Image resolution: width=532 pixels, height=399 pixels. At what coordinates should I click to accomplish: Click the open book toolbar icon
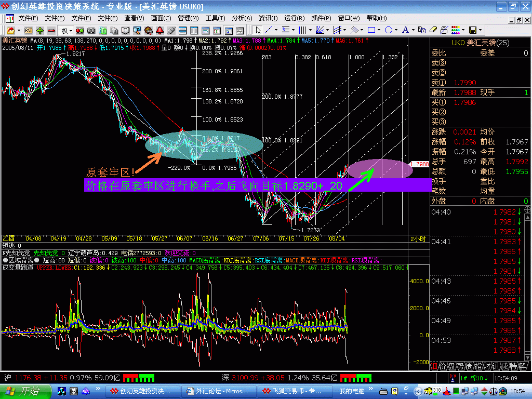[x=126, y=31]
